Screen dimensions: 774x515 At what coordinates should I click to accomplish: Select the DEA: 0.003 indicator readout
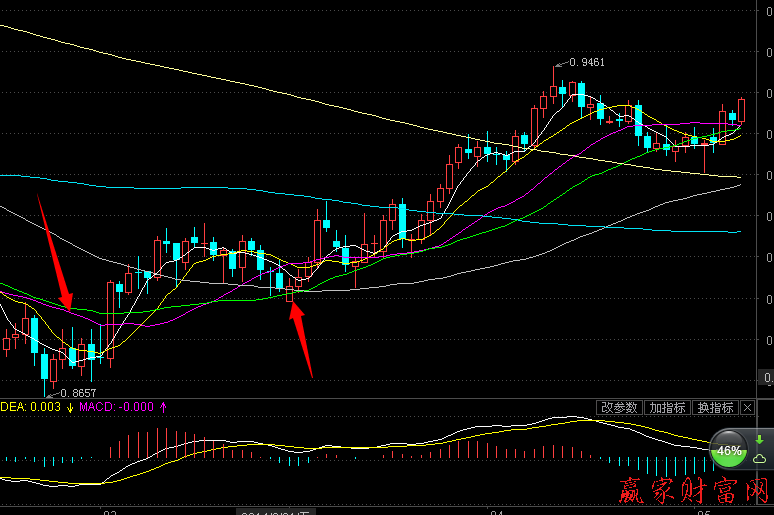(x=30, y=407)
